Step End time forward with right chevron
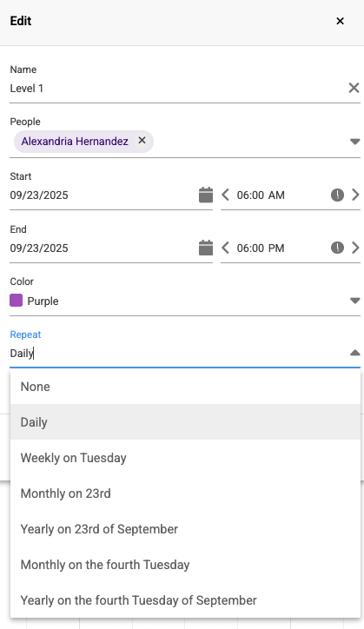Screen dimensions: 364x629 click(x=355, y=248)
